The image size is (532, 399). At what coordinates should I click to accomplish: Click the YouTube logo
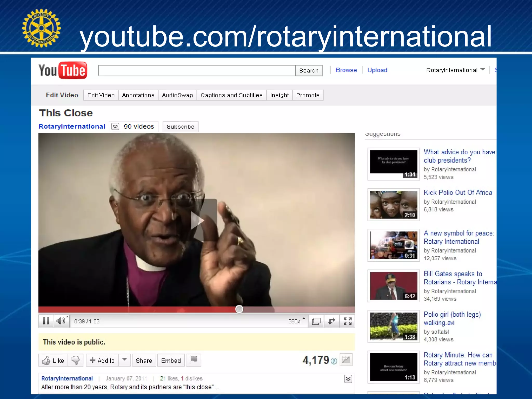click(63, 70)
